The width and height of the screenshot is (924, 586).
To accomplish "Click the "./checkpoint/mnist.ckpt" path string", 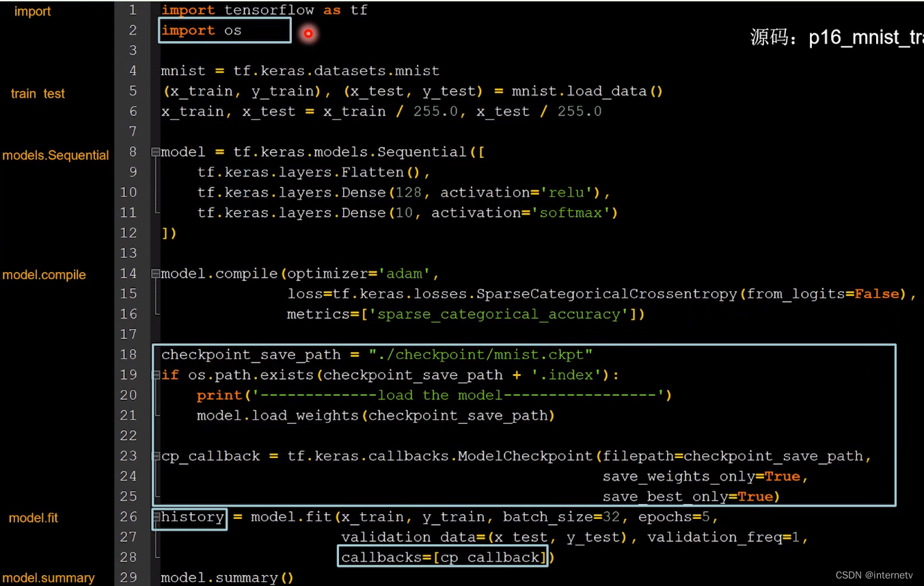I will (480, 355).
